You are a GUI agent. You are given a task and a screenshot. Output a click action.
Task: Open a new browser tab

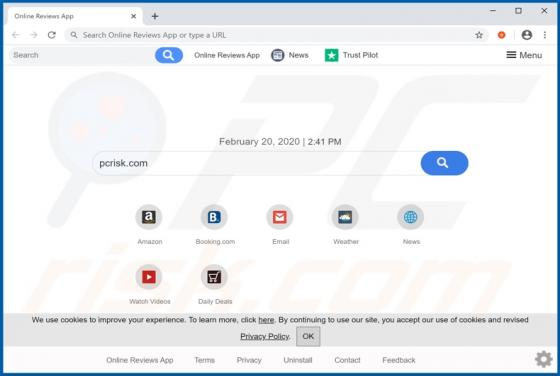(x=155, y=16)
